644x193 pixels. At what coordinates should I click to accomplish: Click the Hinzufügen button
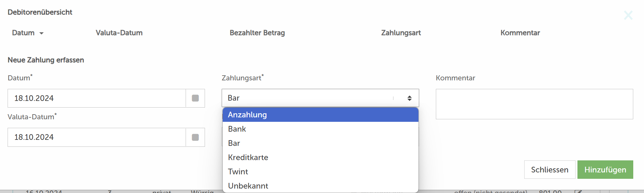[605, 170]
